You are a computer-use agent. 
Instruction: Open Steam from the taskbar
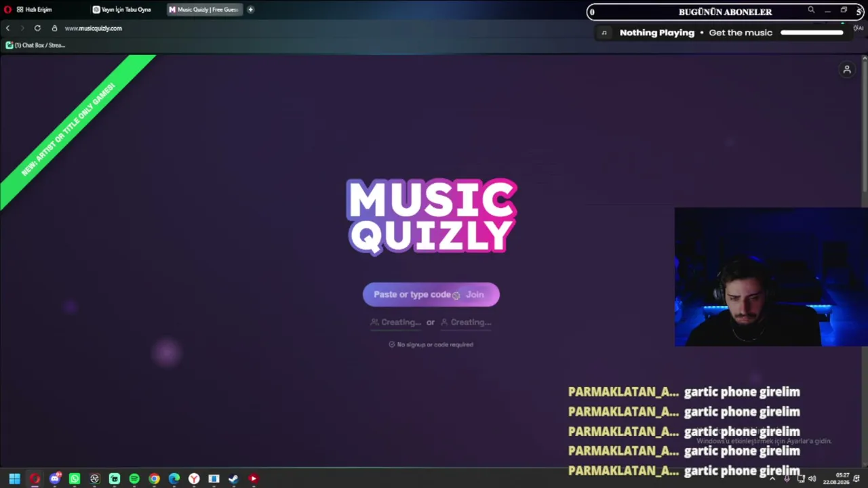[233, 479]
